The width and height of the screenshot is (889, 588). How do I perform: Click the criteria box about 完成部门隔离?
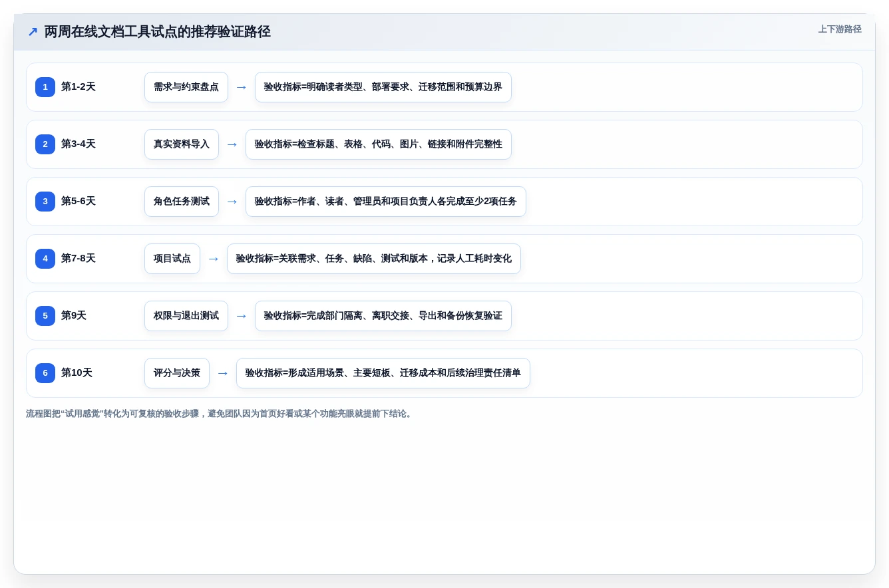pyautogui.click(x=383, y=316)
